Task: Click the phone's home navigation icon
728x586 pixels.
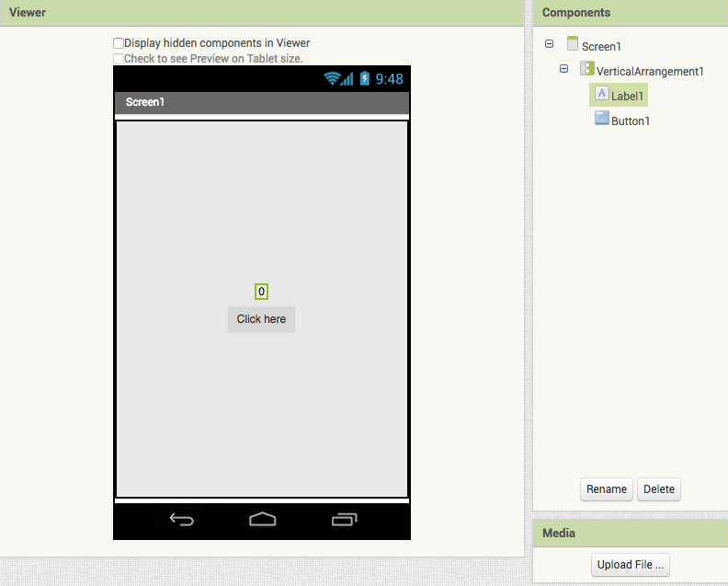Action: pos(262,519)
